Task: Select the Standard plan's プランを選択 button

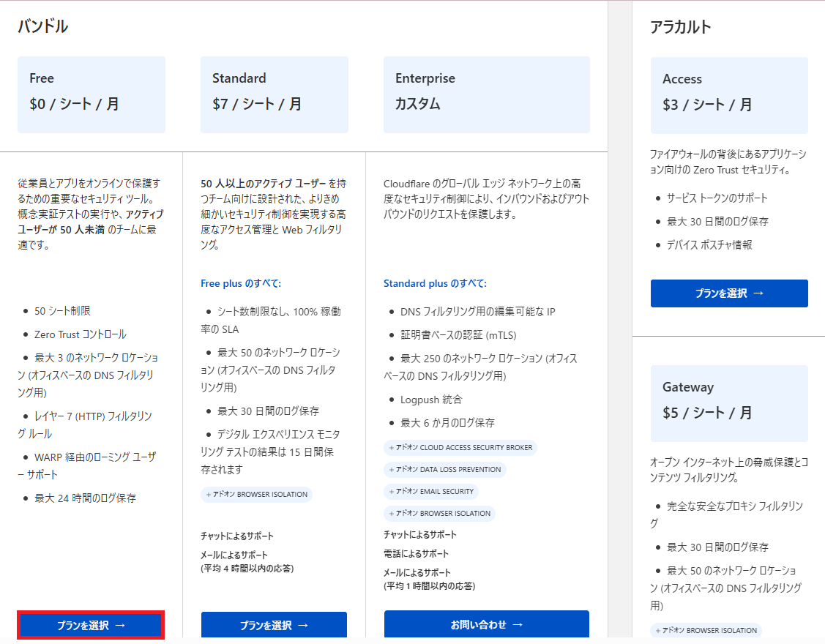Action: pyautogui.click(x=274, y=625)
